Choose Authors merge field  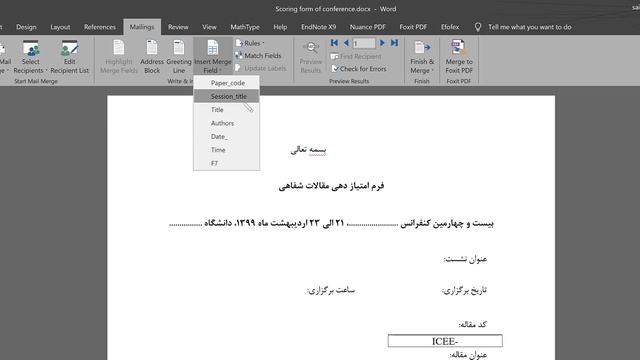227,123
